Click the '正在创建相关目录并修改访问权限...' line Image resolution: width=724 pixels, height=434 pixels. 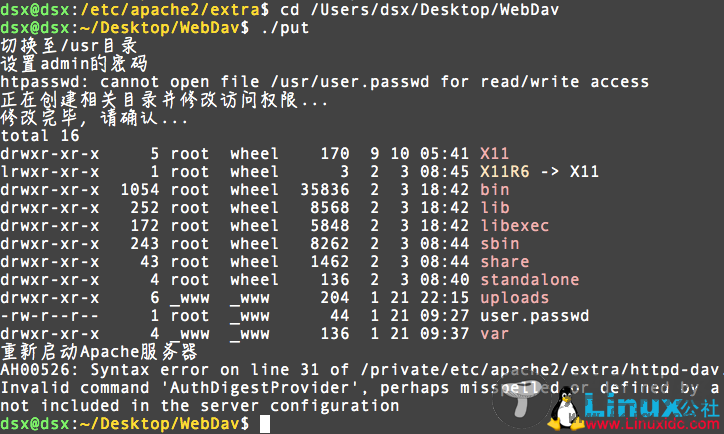point(164,100)
